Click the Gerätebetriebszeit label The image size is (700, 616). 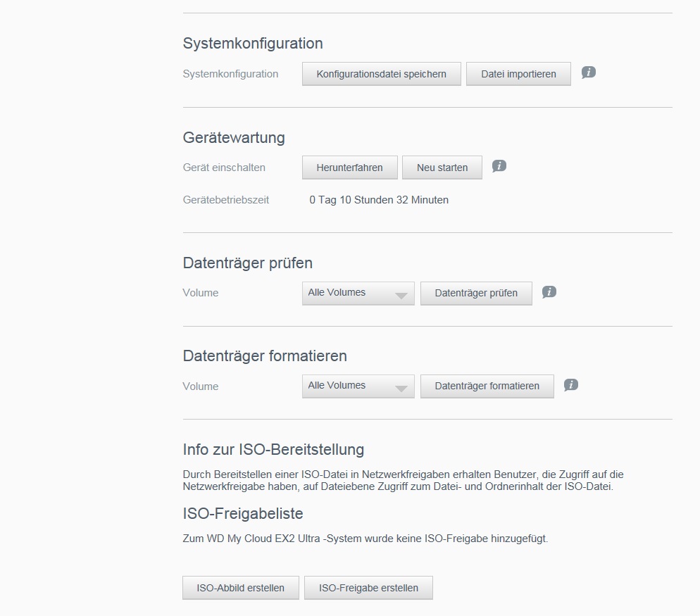coord(226,200)
